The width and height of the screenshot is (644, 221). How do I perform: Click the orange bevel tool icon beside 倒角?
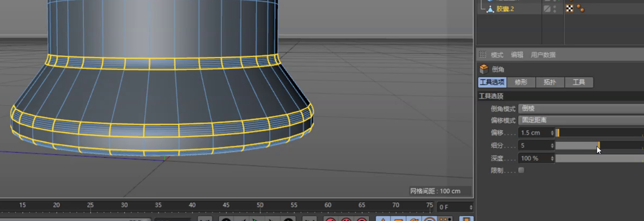coord(484,69)
